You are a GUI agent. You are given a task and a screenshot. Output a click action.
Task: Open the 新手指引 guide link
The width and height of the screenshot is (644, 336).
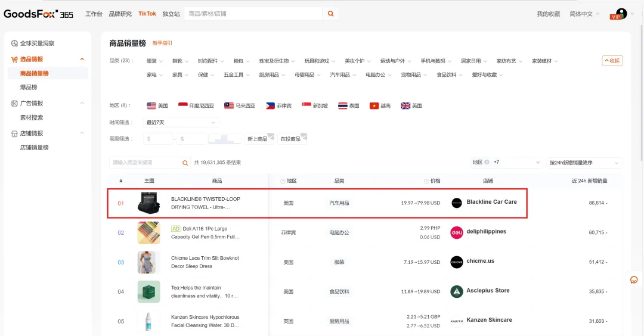tap(162, 43)
